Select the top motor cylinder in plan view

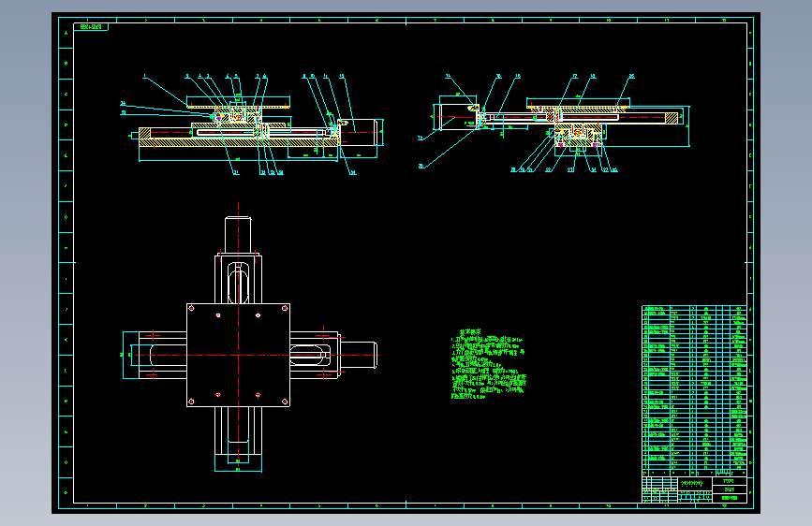238,236
